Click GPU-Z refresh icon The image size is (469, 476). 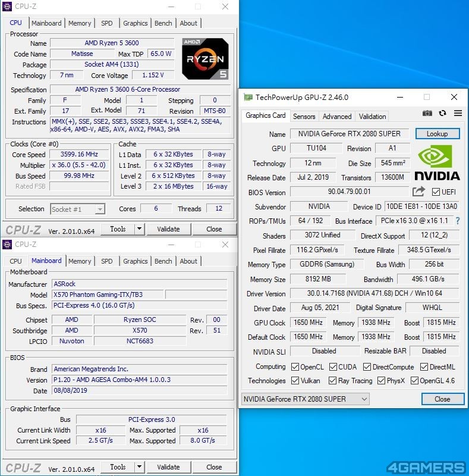[x=443, y=113]
